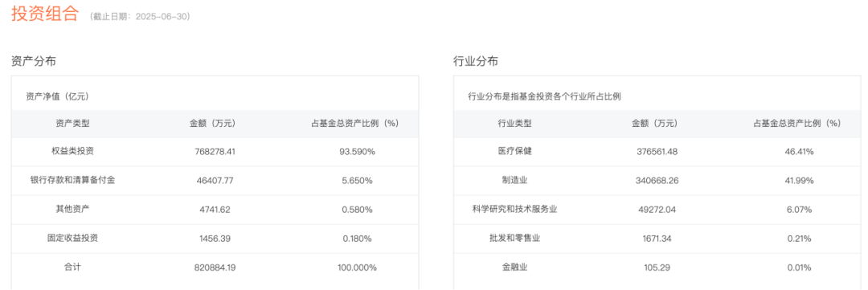Click the 固定收益投资 row label
The height and width of the screenshot is (290, 868).
click(72, 239)
